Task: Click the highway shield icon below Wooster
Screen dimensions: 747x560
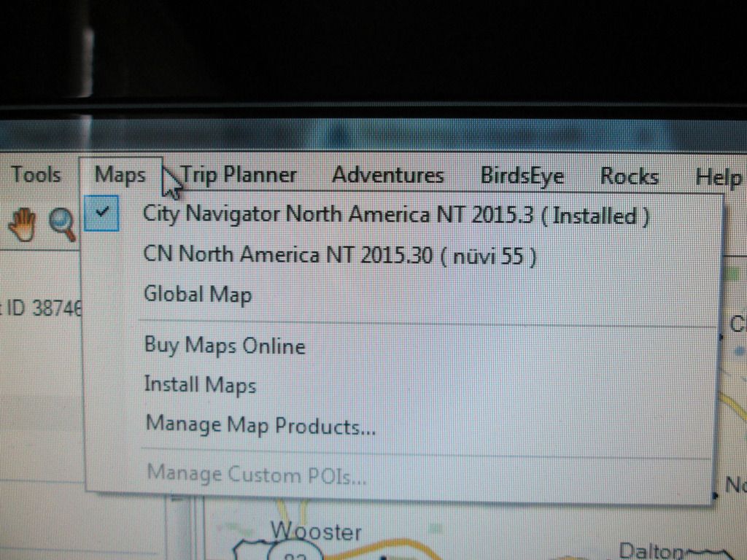Action: click(295, 553)
